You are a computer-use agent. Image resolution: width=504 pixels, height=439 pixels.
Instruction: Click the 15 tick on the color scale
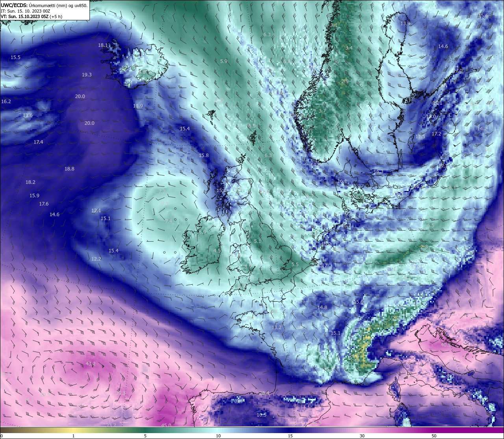290,436
